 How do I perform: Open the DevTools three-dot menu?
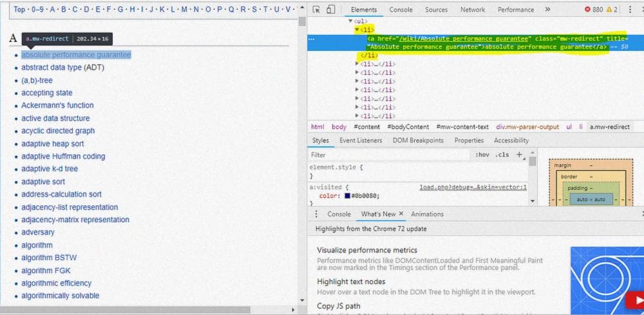pos(630,10)
